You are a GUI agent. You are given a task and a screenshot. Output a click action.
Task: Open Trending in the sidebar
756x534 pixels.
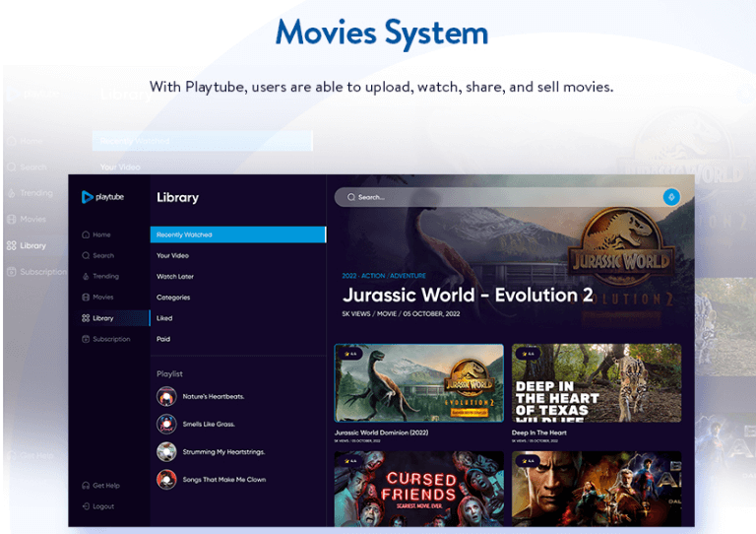pos(100,276)
